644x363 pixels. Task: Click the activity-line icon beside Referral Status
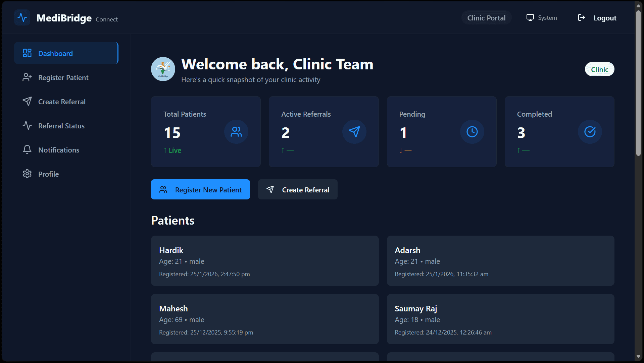click(27, 125)
